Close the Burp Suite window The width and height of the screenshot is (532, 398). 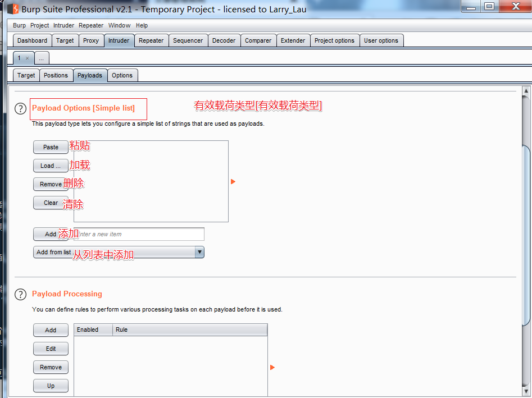(516, 7)
